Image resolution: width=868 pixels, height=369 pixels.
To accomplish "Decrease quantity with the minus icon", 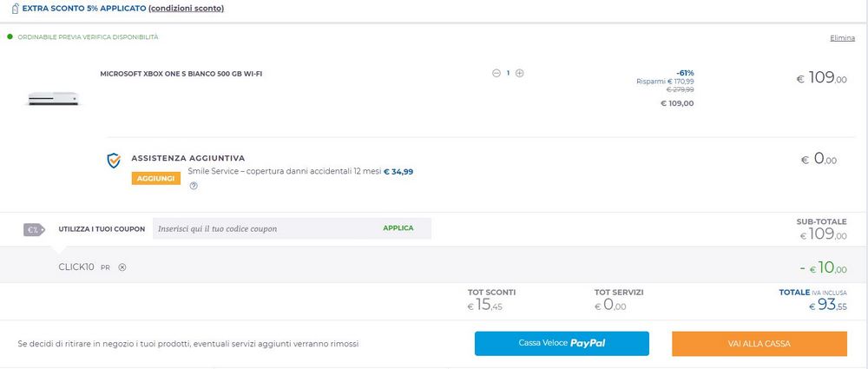I will click(496, 73).
